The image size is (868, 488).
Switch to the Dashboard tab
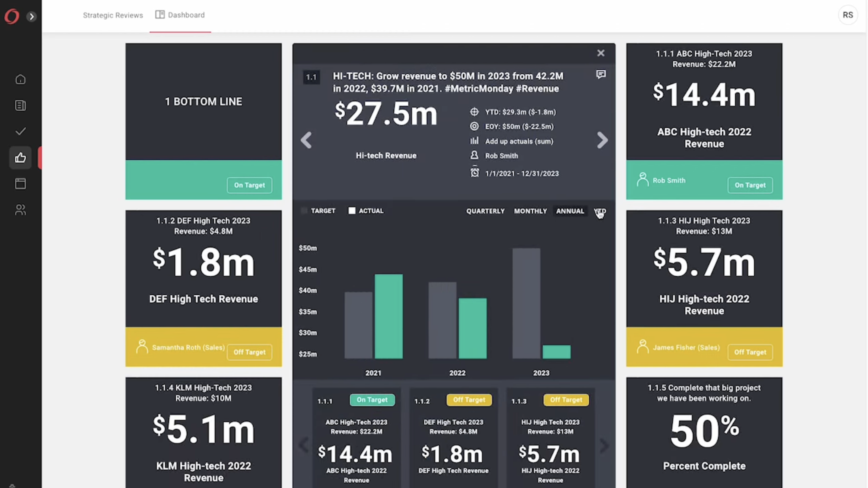coord(186,15)
